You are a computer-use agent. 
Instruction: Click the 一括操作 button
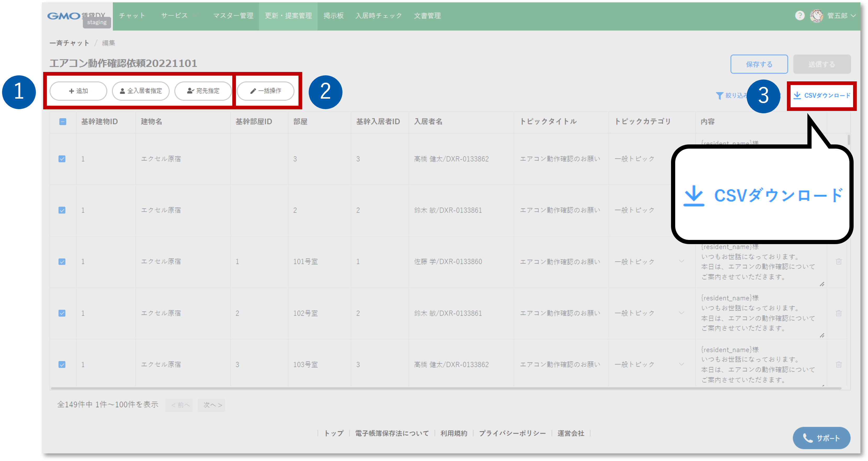(266, 91)
